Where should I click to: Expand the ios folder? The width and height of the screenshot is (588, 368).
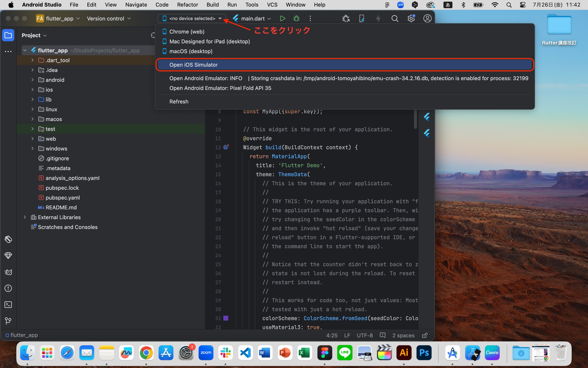tap(32, 90)
